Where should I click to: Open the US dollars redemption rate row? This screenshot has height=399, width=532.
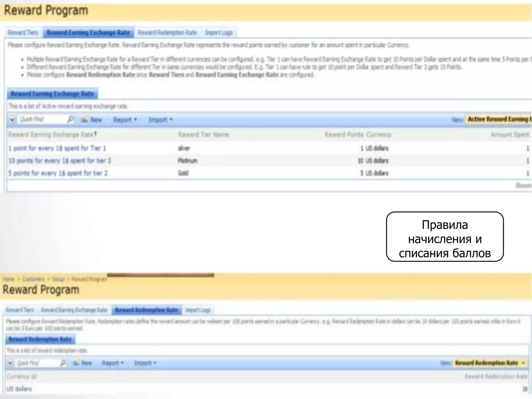pos(19,389)
